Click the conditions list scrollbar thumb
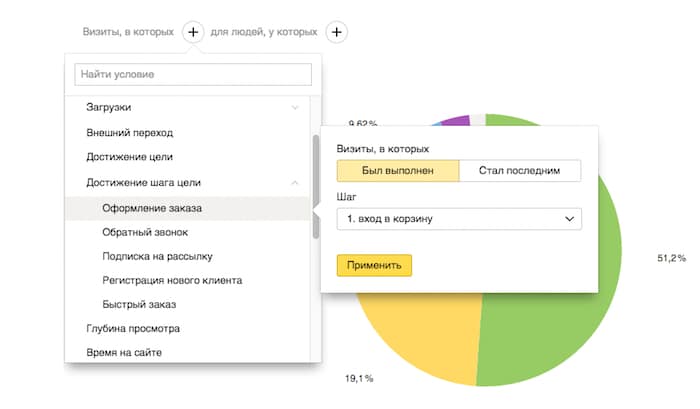The image size is (700, 409). point(316,185)
